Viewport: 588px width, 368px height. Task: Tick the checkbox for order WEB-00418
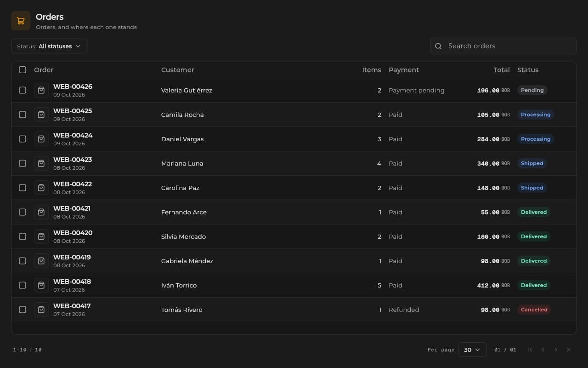(23, 285)
